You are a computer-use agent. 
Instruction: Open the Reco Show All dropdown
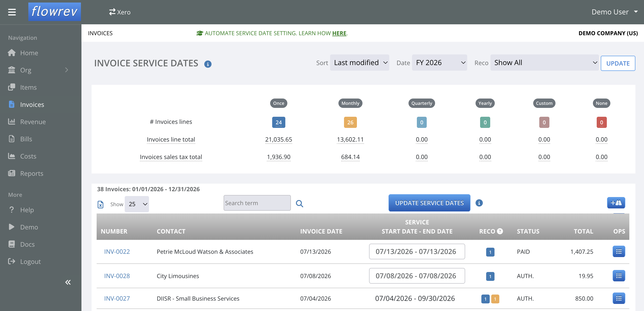544,63
